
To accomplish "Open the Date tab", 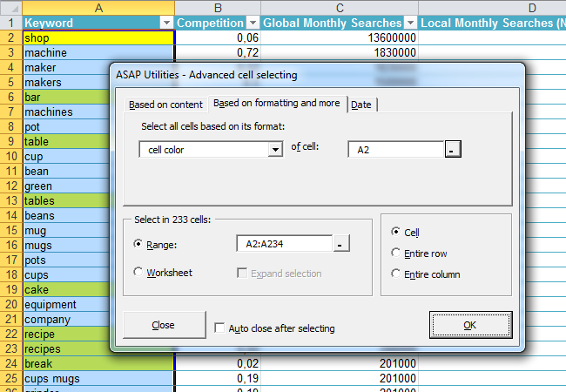I will coord(361,105).
